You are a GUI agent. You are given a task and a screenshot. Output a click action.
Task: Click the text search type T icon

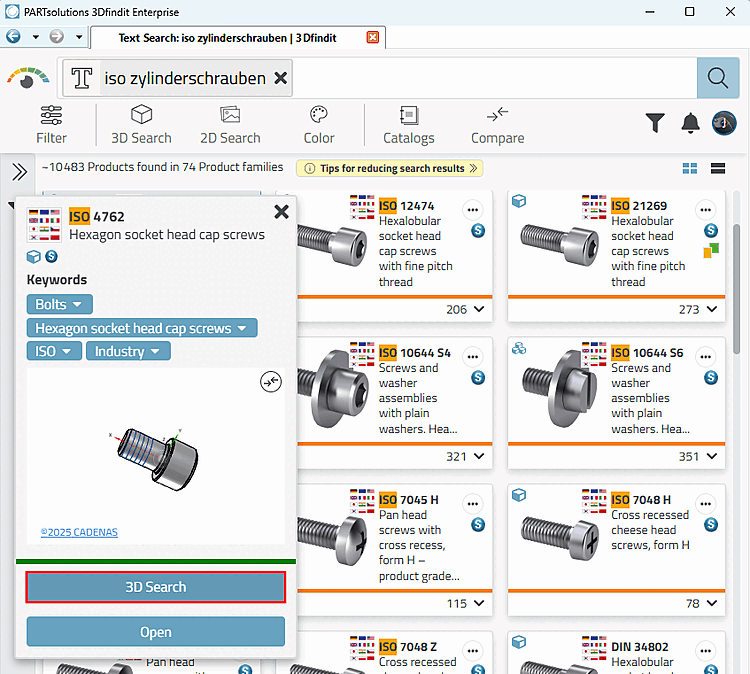tap(82, 78)
